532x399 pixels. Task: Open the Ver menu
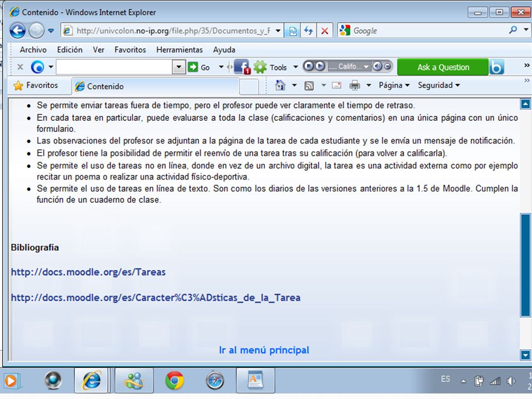[x=99, y=50]
